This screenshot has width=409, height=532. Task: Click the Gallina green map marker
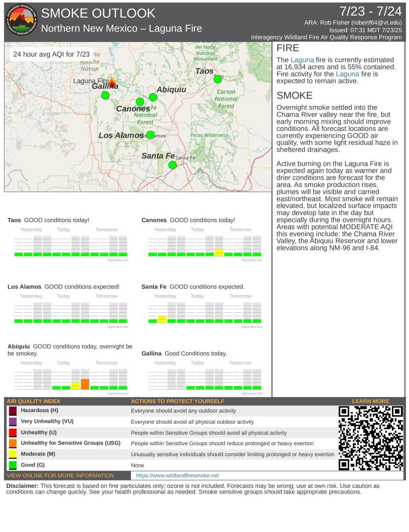coord(105,95)
